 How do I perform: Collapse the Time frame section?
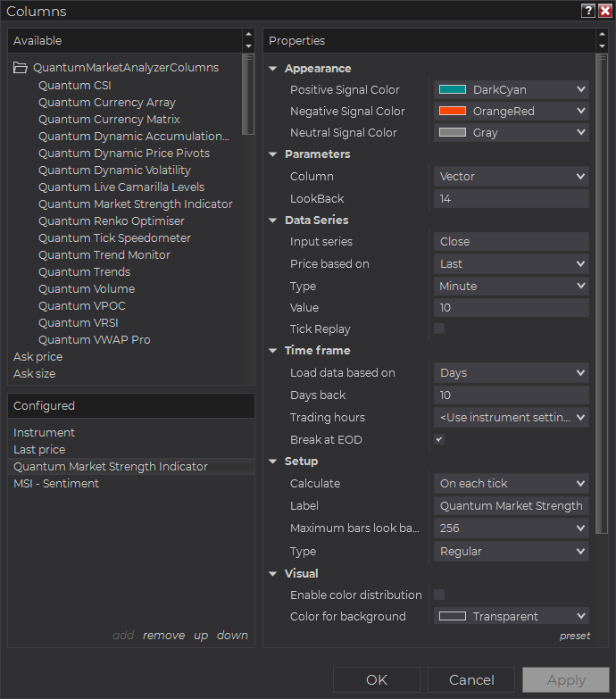coord(273,351)
